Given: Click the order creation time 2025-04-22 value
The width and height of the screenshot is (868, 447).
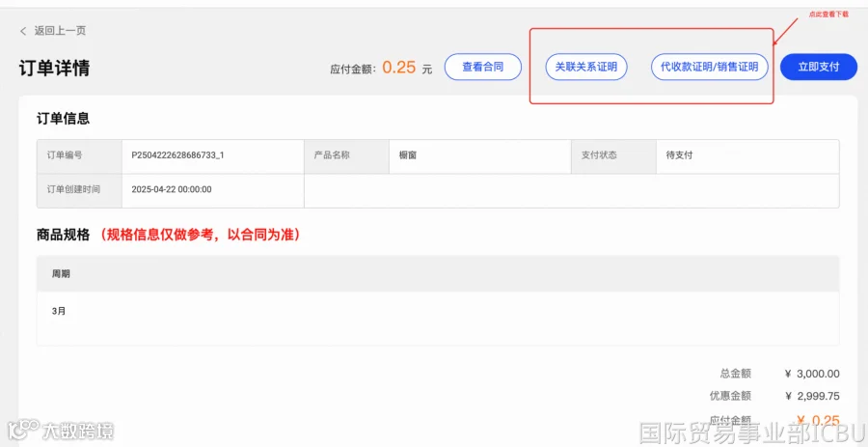Looking at the screenshot, I should [172, 189].
